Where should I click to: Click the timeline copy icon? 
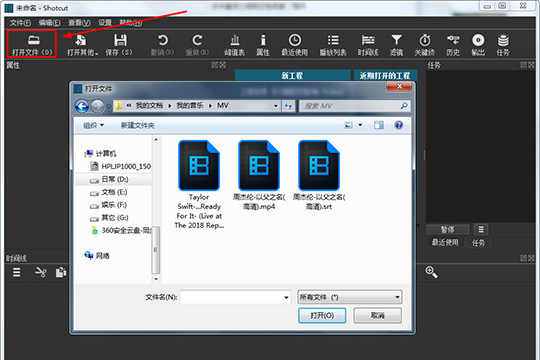coord(61,272)
